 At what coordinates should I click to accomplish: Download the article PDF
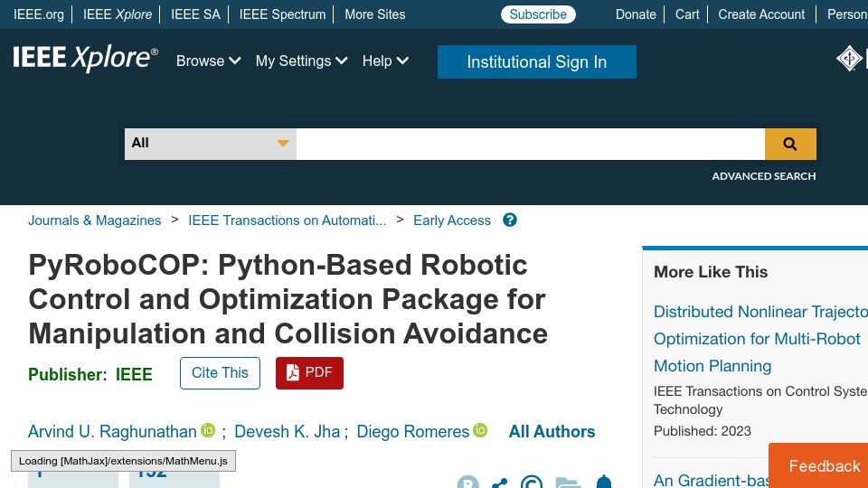309,373
